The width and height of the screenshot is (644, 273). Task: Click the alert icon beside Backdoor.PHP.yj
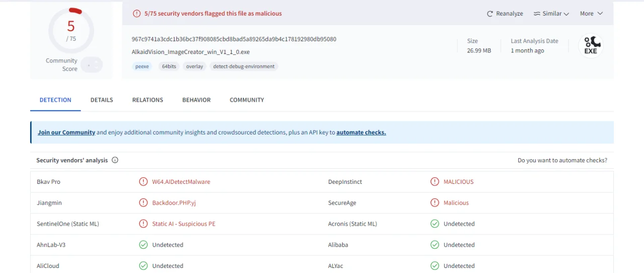pyautogui.click(x=143, y=203)
